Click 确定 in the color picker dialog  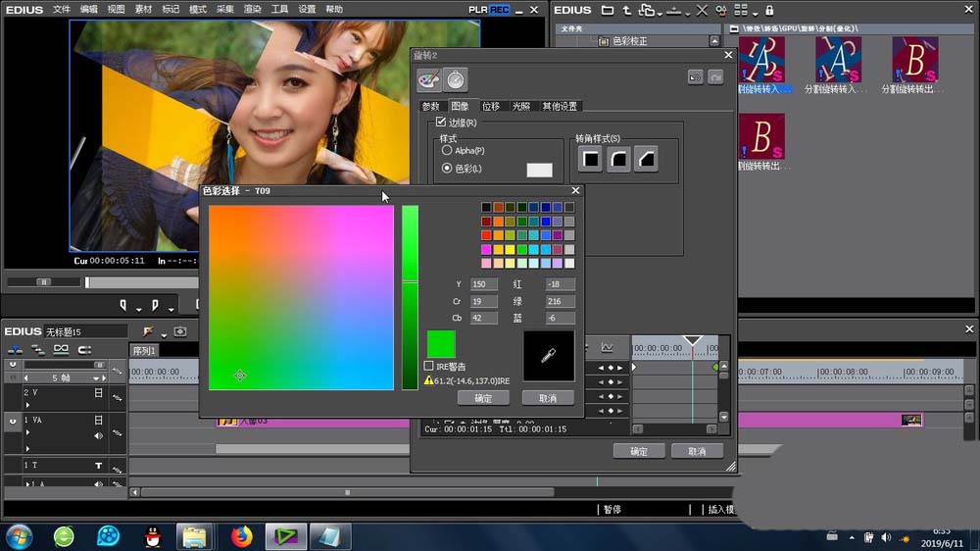click(483, 398)
